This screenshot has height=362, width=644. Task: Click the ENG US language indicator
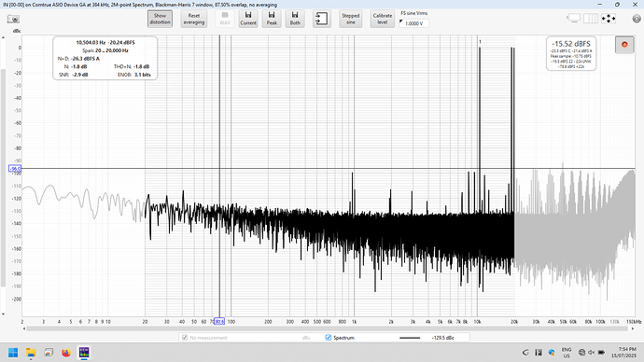(567, 353)
